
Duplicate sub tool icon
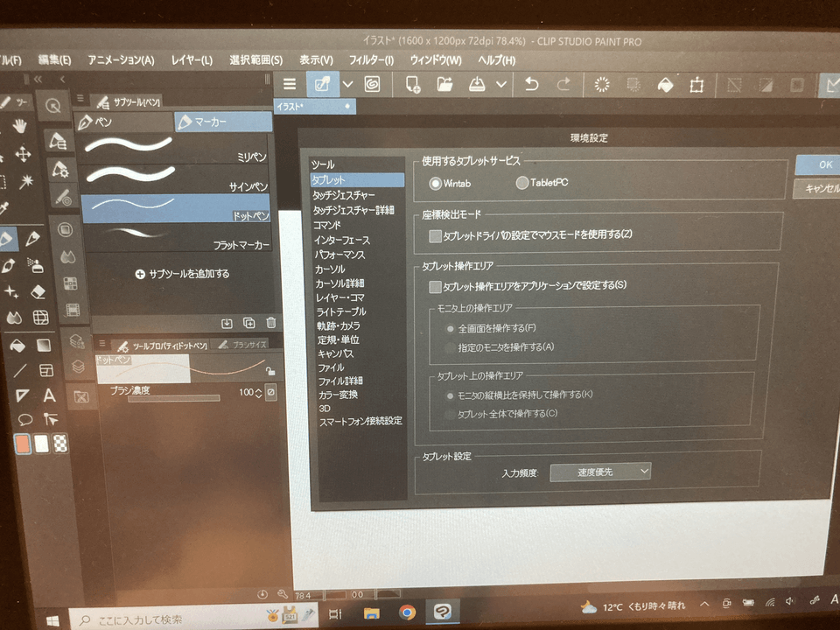point(249,323)
